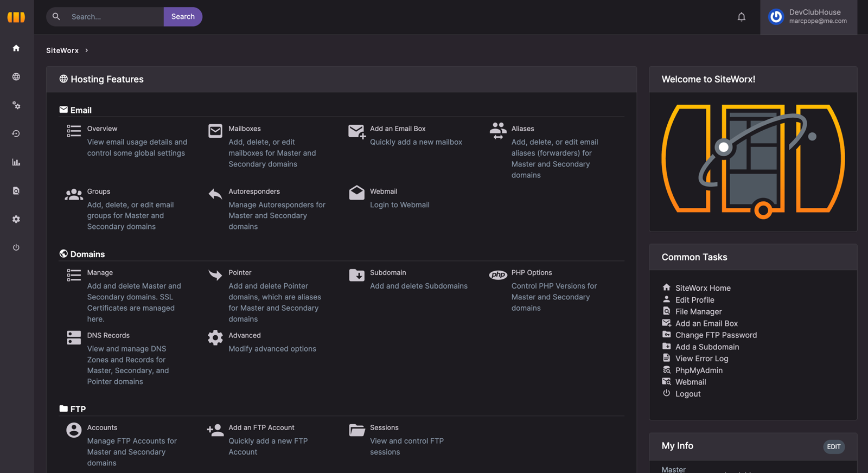
Task: Click Add an Email Box in Common Tasks
Action: [x=706, y=324]
